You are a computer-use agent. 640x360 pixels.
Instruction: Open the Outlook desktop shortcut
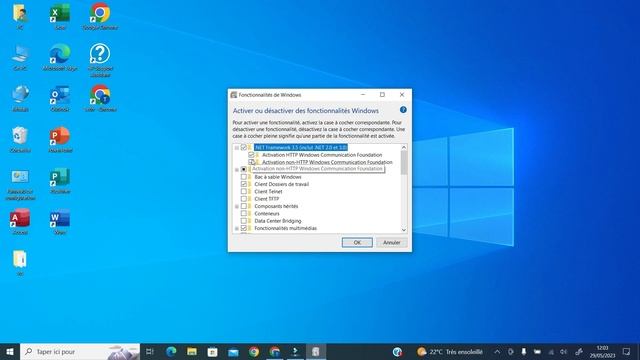coord(60,98)
